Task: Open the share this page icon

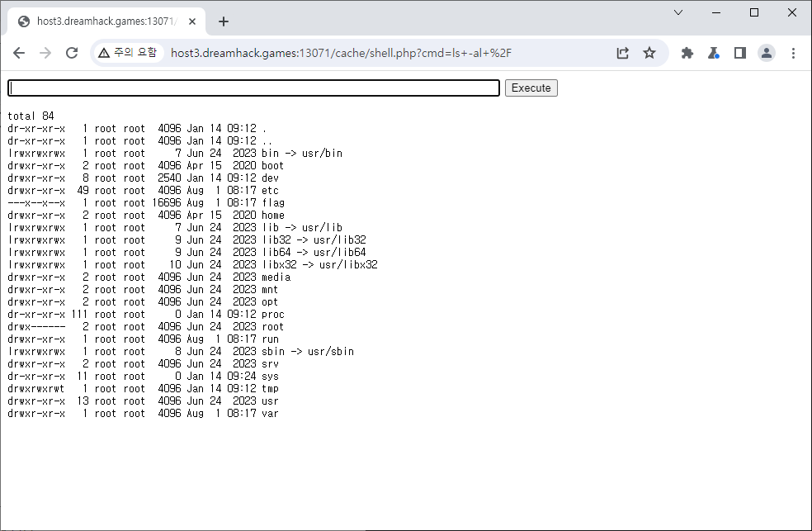Action: click(x=623, y=53)
